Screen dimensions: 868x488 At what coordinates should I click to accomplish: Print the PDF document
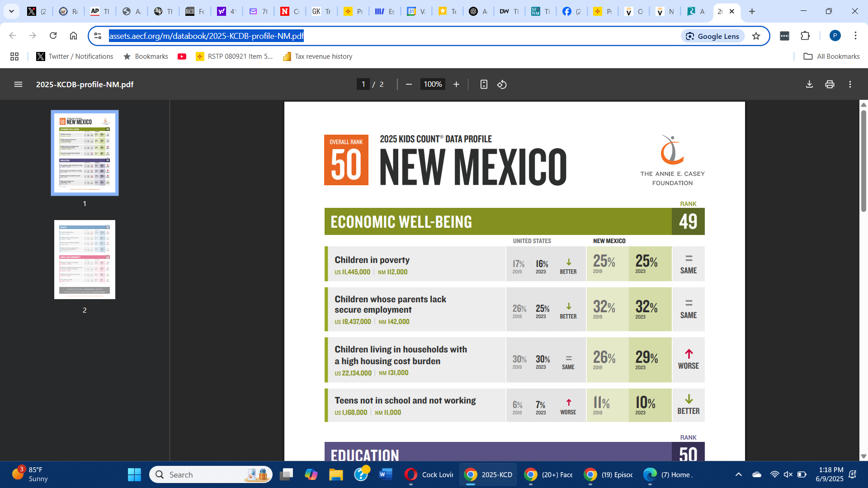click(830, 84)
